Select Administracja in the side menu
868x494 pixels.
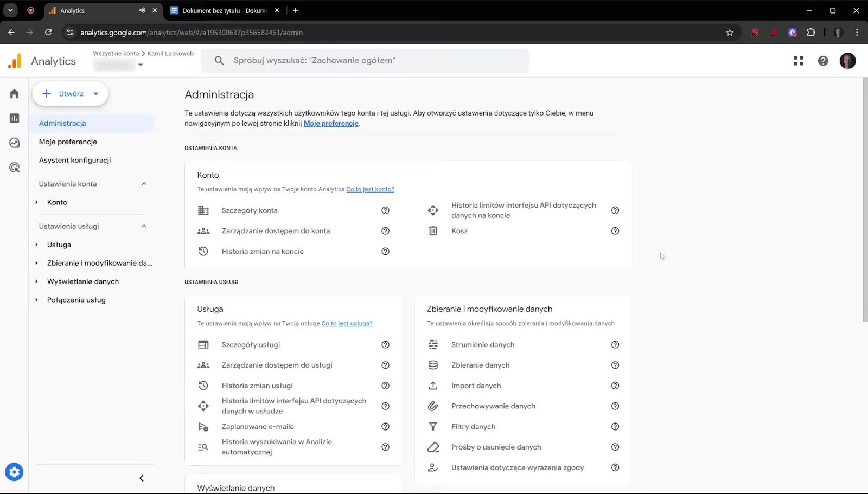click(x=93, y=123)
